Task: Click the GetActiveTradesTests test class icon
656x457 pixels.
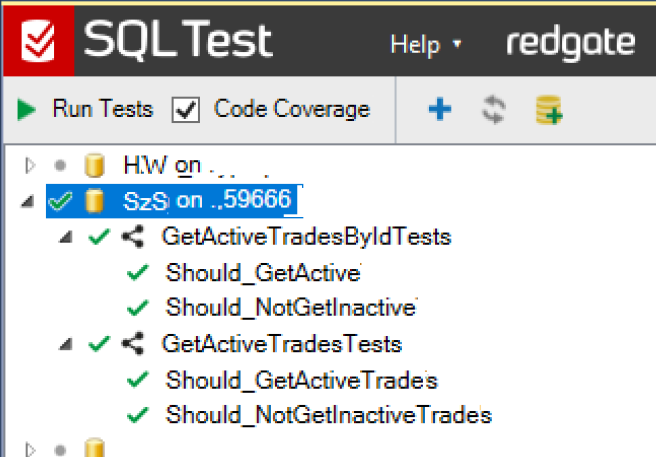Action: 130,345
